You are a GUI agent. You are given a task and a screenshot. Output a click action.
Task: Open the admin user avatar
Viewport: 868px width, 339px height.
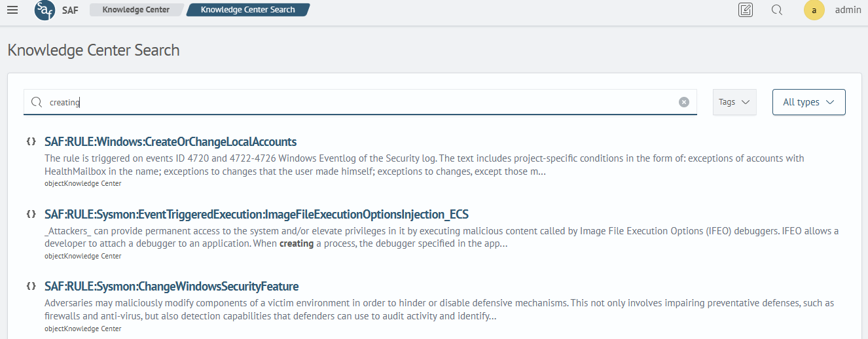[x=814, y=10]
